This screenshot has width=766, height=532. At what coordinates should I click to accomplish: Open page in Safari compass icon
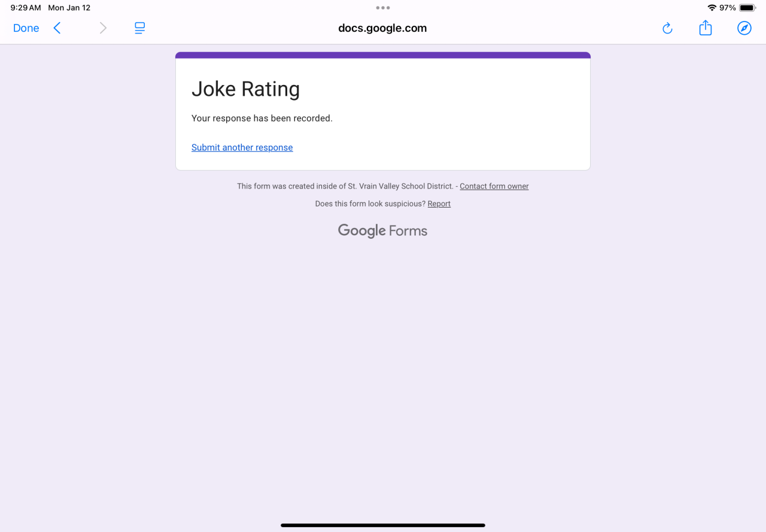[744, 28]
